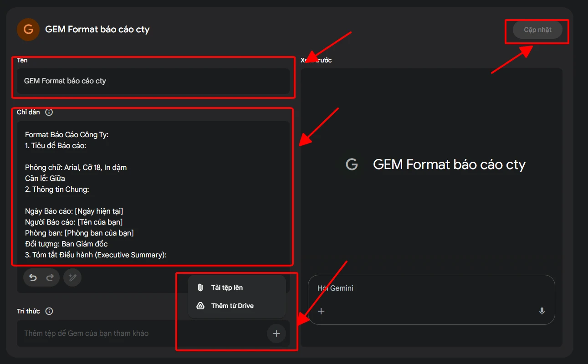Click the Tri thức section label
This screenshot has width=588, height=364.
[29, 311]
